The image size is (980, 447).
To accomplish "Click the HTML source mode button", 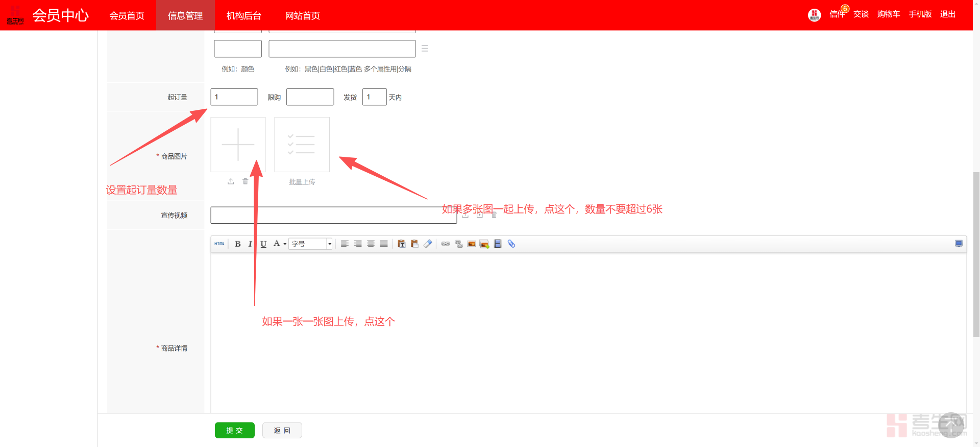I will (x=219, y=244).
